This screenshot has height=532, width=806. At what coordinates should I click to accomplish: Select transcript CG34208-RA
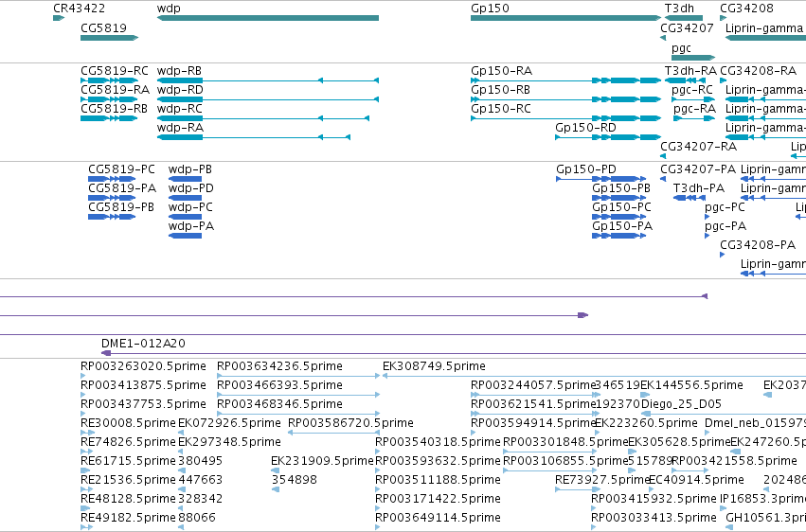pyautogui.click(x=724, y=80)
